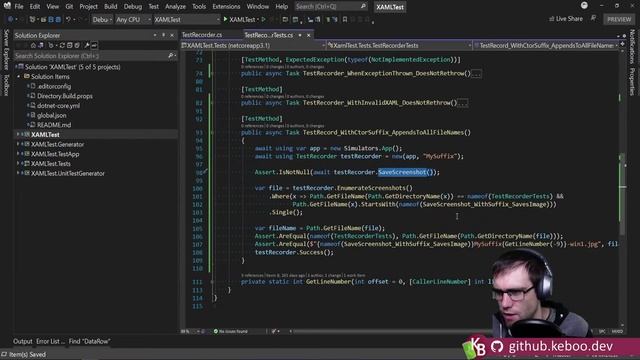Viewport: 640px width, 360px height.
Task: Toggle pin on the TestRecorderTests.cs tab
Action: pos(300,35)
